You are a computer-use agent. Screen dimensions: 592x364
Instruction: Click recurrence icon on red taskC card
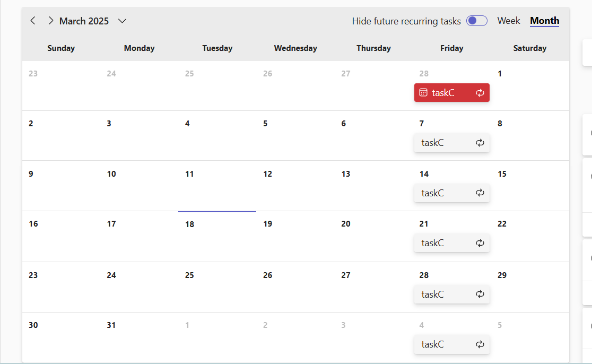pos(480,93)
